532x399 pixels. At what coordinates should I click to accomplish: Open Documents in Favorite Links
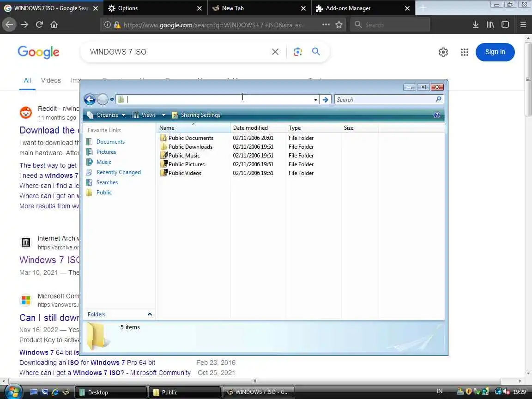pyautogui.click(x=110, y=141)
